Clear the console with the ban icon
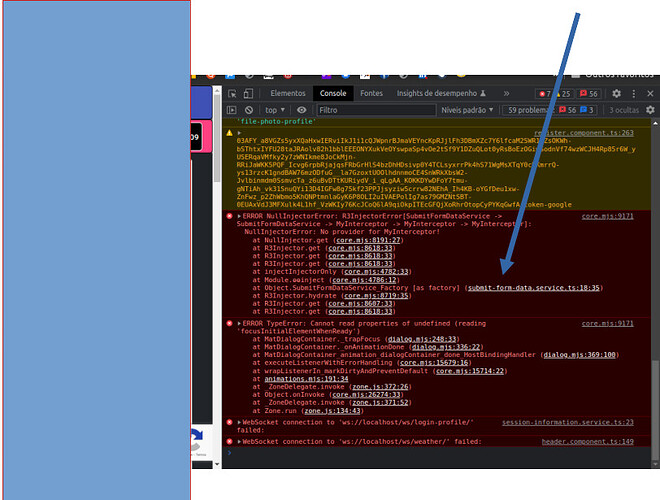 249,110
